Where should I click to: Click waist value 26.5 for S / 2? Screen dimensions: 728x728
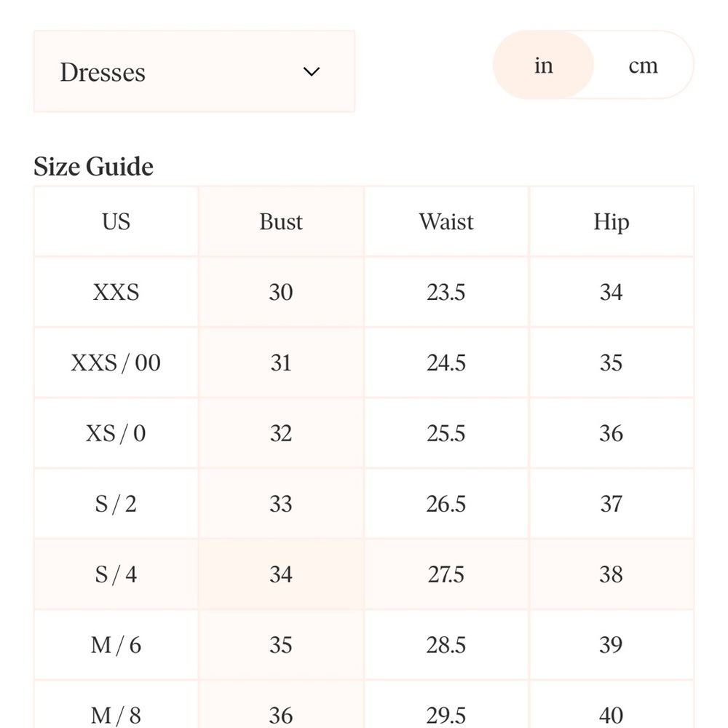pos(446,504)
